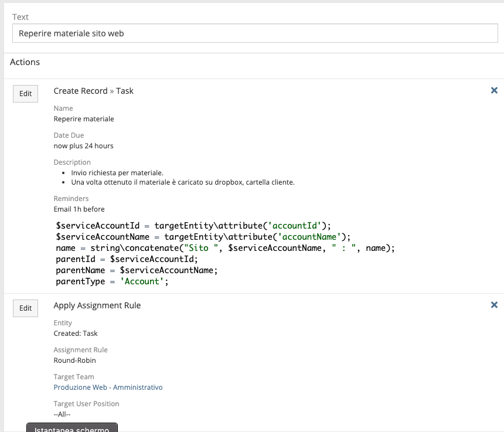
Task: Click the 'Create Record » Task' title
Action: (x=93, y=91)
